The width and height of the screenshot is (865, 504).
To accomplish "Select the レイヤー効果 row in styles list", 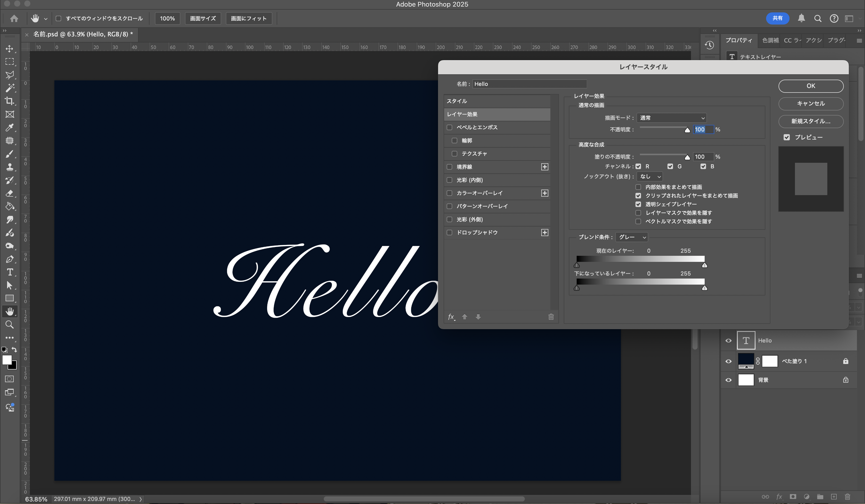I will [x=497, y=114].
